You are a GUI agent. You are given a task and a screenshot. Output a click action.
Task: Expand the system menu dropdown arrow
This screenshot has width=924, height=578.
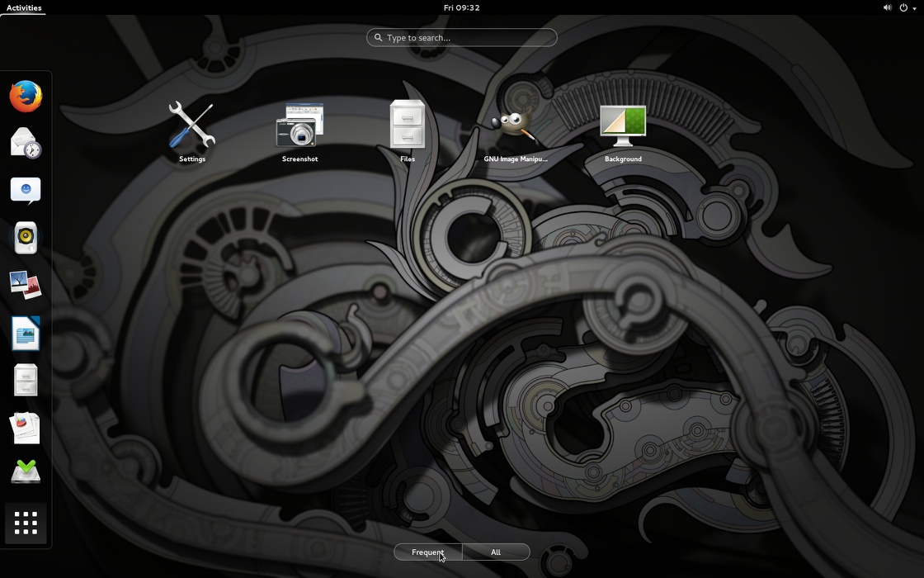[x=915, y=8]
